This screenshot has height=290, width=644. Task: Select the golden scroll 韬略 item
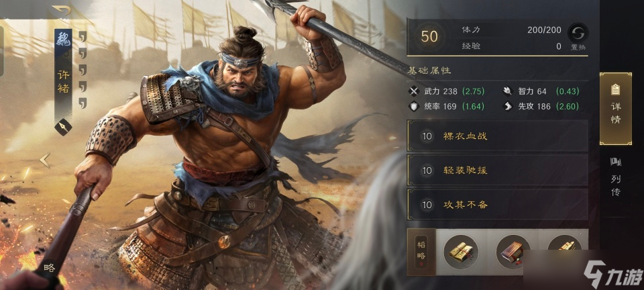coord(460,251)
